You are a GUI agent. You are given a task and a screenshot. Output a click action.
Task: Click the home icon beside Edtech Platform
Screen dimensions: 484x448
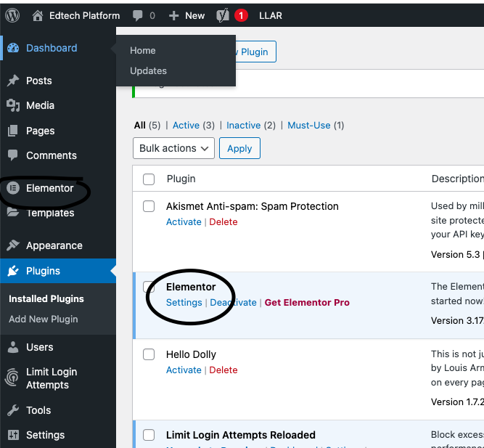(38, 15)
